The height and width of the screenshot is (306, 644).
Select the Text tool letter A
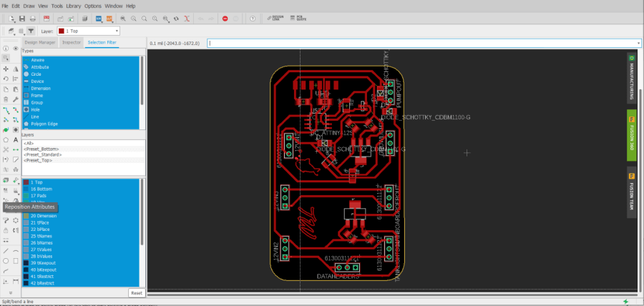(x=16, y=140)
